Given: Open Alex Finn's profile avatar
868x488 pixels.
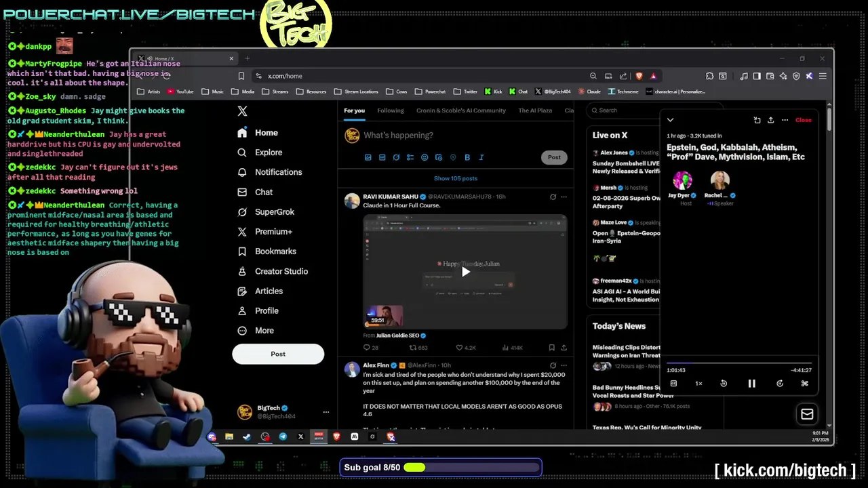Looking at the screenshot, I should [x=351, y=369].
